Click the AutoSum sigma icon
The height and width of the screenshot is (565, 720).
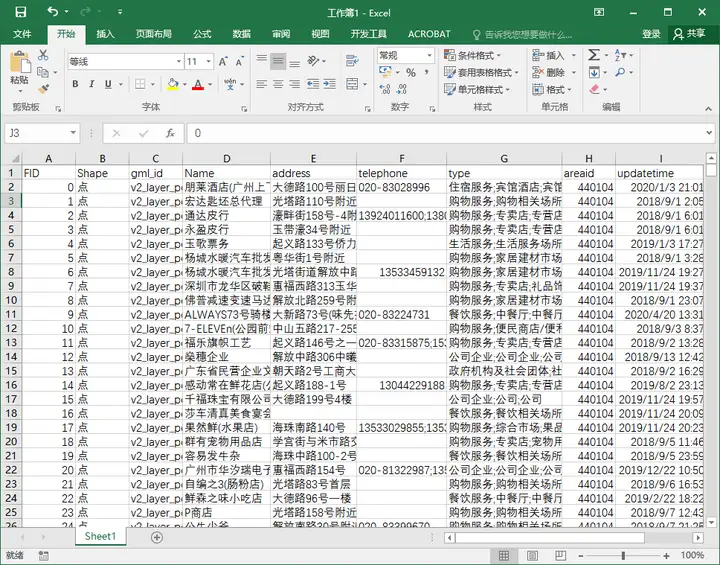click(594, 56)
